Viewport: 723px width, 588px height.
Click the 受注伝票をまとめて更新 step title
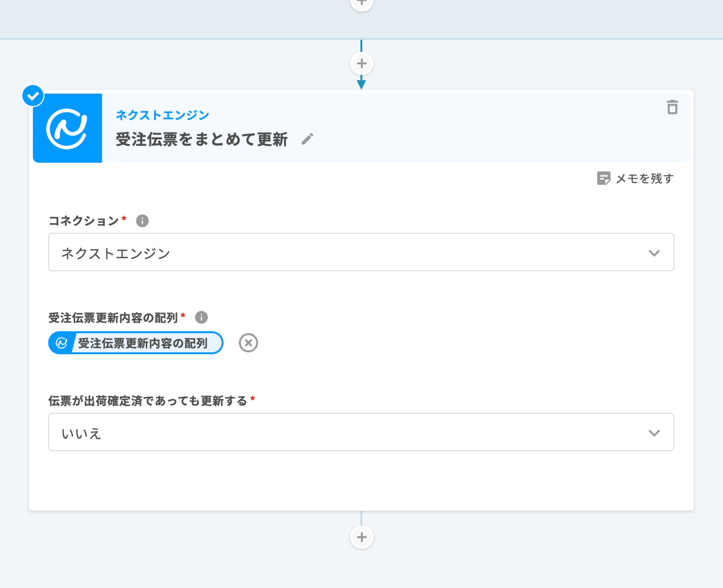click(202, 139)
